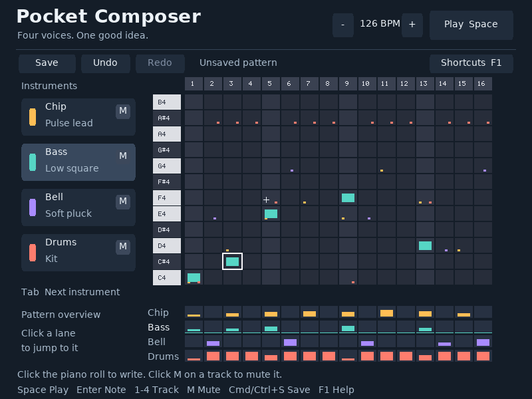Click Drums overview block at step 2
The width and height of the screenshot is (532, 399).
pos(213,356)
